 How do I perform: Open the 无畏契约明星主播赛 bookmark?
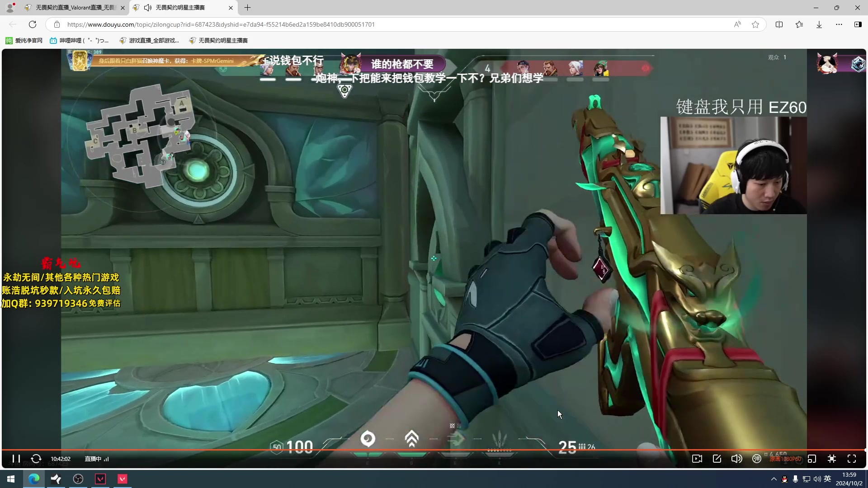click(x=218, y=41)
